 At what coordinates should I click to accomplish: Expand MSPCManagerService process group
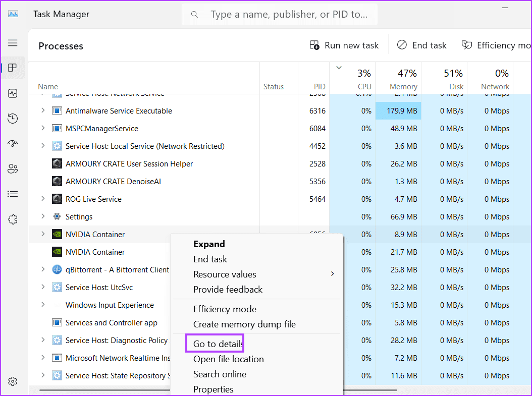click(x=43, y=128)
